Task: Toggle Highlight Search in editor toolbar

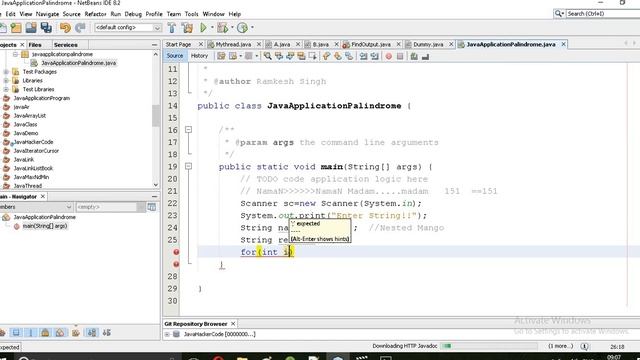Action: 301,56
